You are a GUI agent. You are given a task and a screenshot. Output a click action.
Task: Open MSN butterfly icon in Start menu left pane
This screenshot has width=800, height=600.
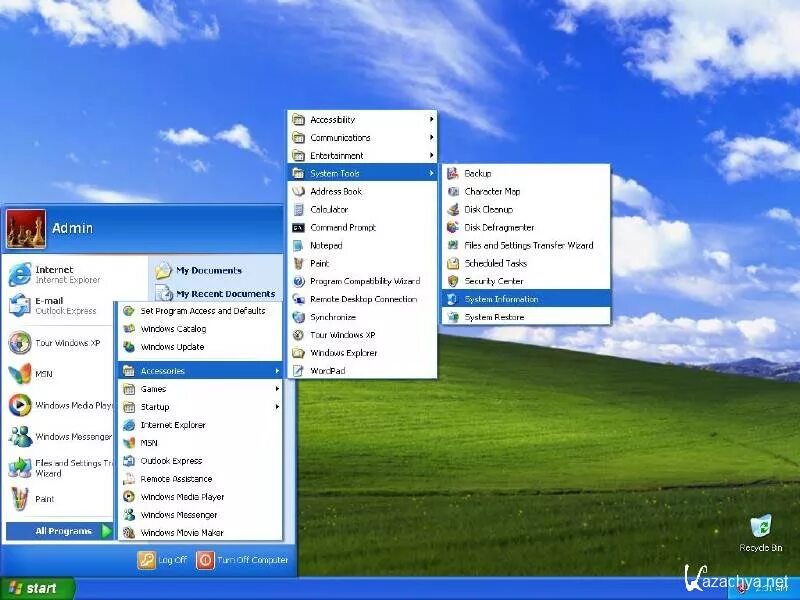[x=19, y=374]
